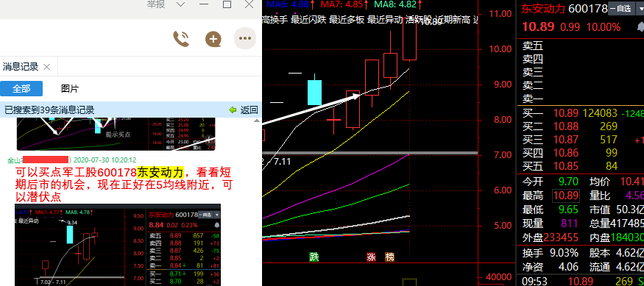644x286 pixels.
Task: Open the three-dots more options button
Action: pyautogui.click(x=245, y=38)
